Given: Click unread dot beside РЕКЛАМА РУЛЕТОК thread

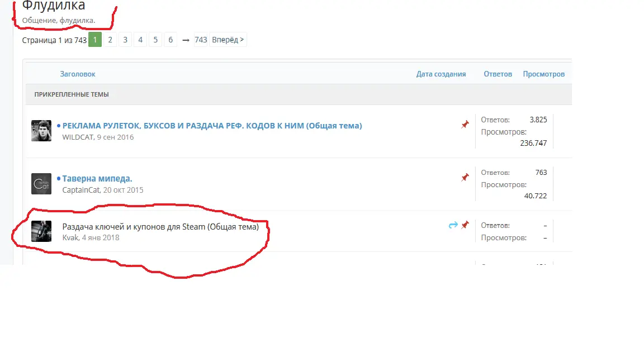Looking at the screenshot, I should (59, 126).
